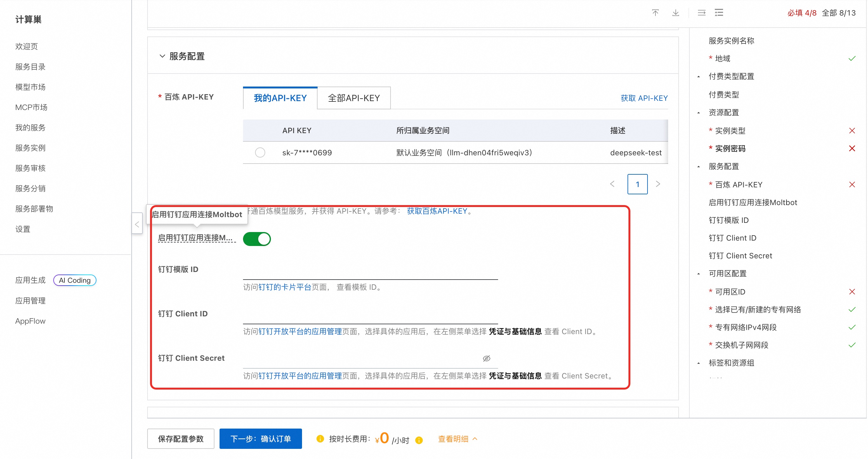The image size is (868, 459).
Task: Select the sk-7****0699 API key radio
Action: coord(260,152)
